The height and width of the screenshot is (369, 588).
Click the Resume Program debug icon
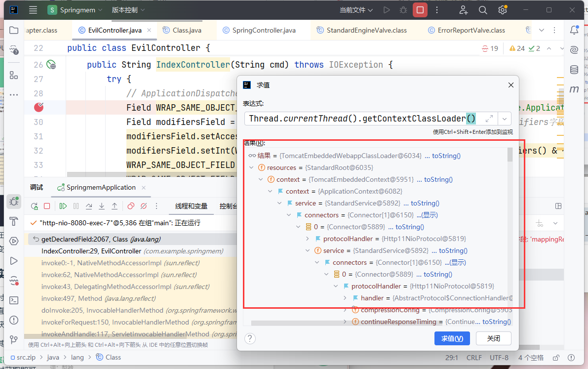click(63, 206)
